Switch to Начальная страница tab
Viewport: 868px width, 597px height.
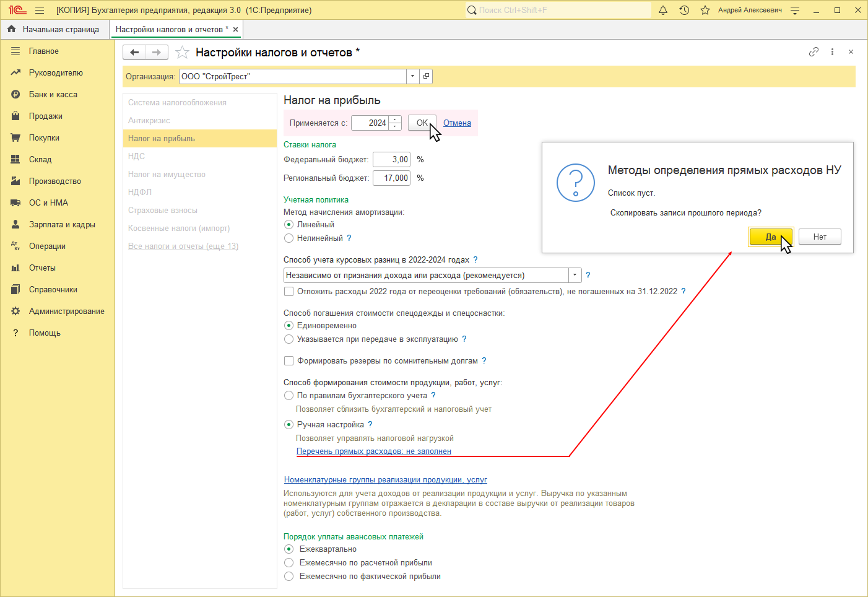click(54, 29)
